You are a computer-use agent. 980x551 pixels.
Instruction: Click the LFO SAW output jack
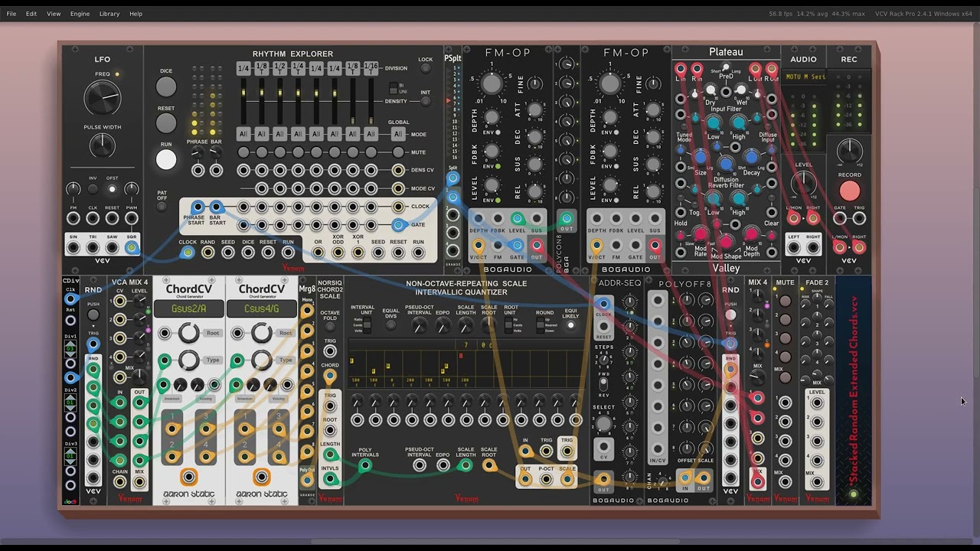[112, 248]
